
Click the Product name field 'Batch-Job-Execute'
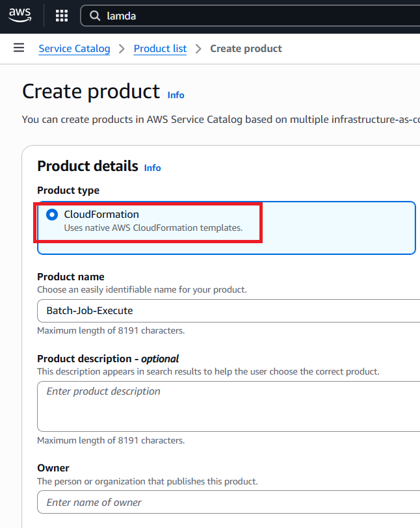pyautogui.click(x=228, y=311)
